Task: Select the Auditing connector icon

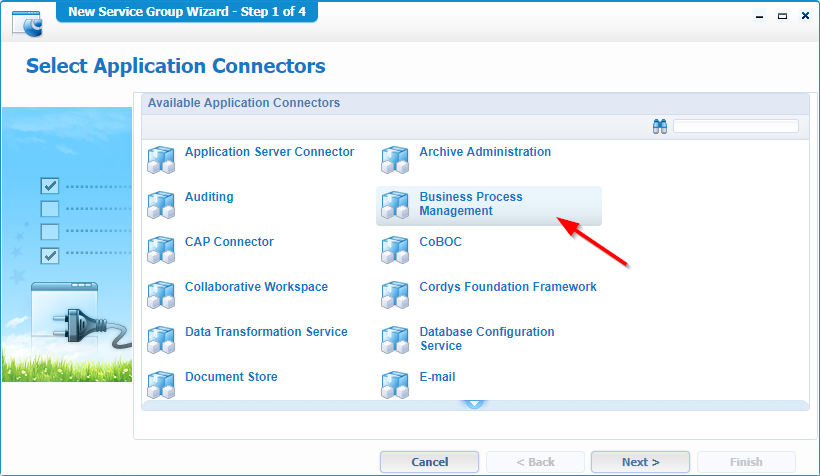Action: (x=161, y=205)
